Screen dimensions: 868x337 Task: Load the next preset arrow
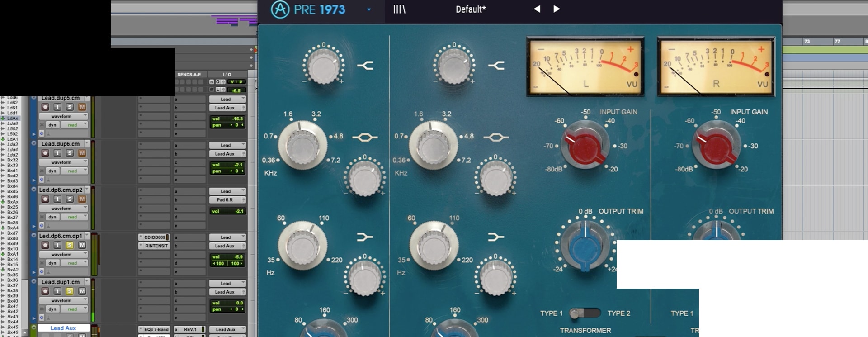(557, 9)
